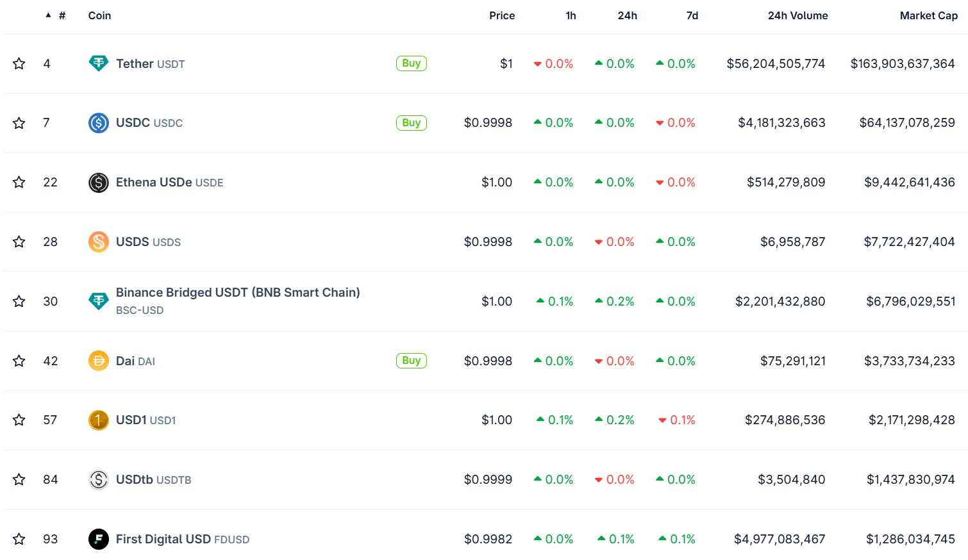Click the Dai coin logo
Screen dimensions: 968x560
(x=98, y=361)
